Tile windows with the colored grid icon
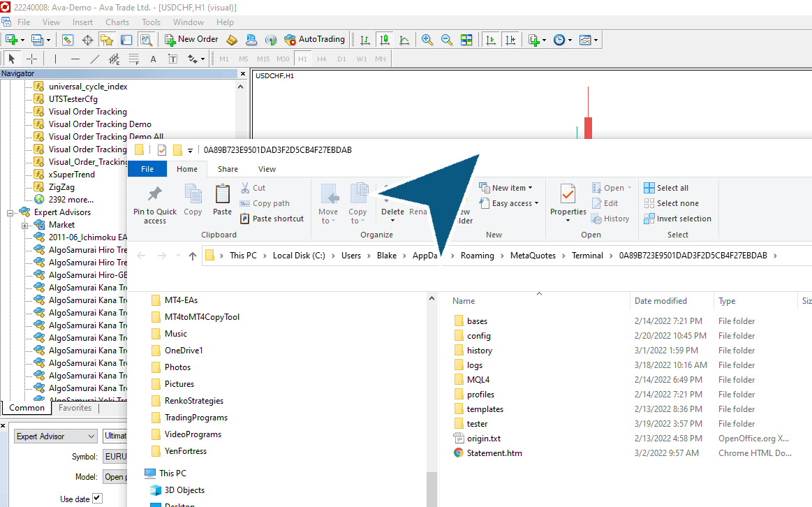 pyautogui.click(x=466, y=40)
